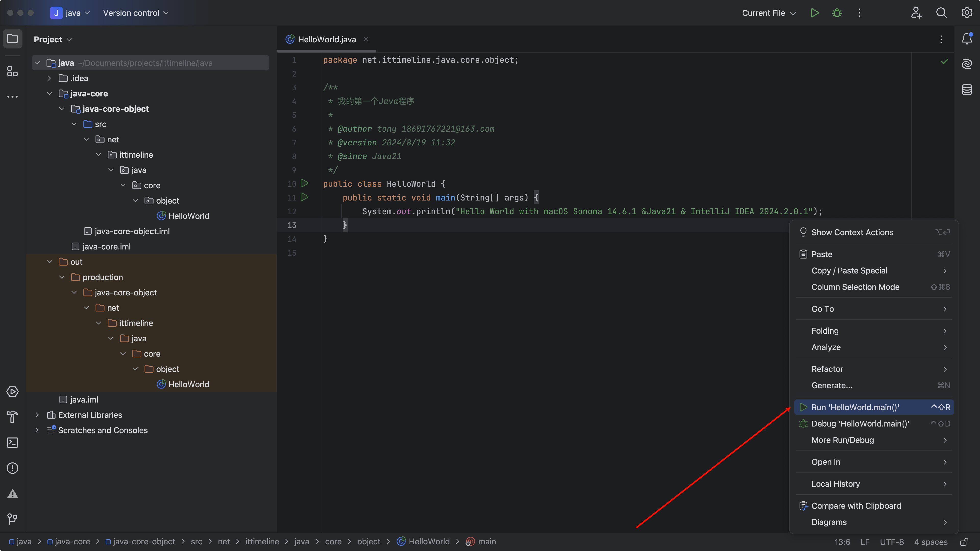The height and width of the screenshot is (551, 980).
Task: Collapse the out folder in project tree
Action: pyautogui.click(x=50, y=262)
